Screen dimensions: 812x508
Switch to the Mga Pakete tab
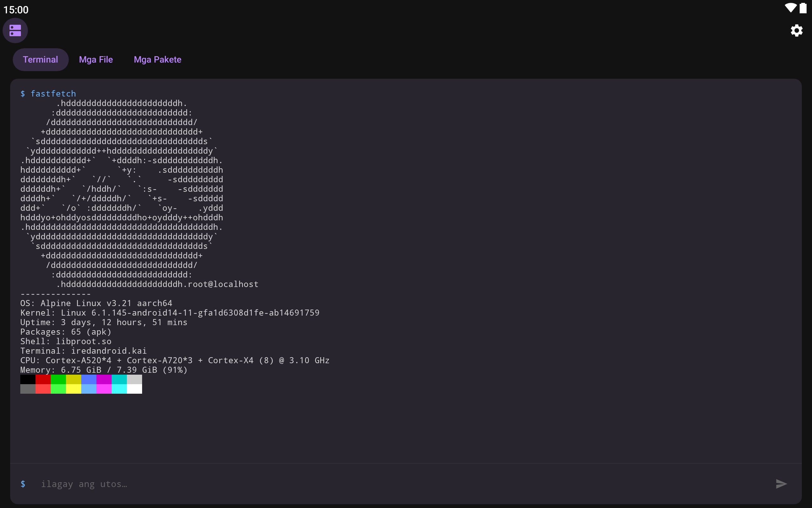click(158, 59)
